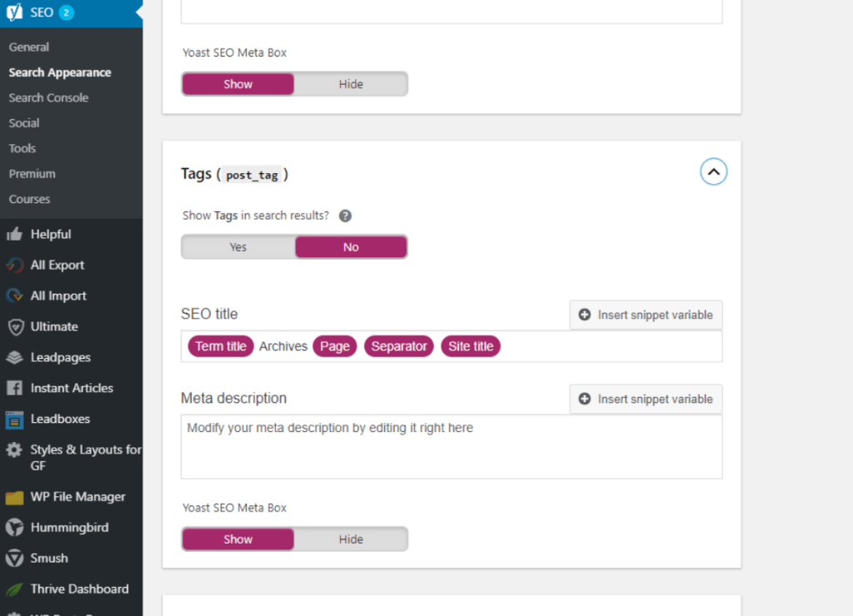The image size is (853, 616).
Task: Click the Instant Articles Facebook icon
Action: [x=14, y=389]
